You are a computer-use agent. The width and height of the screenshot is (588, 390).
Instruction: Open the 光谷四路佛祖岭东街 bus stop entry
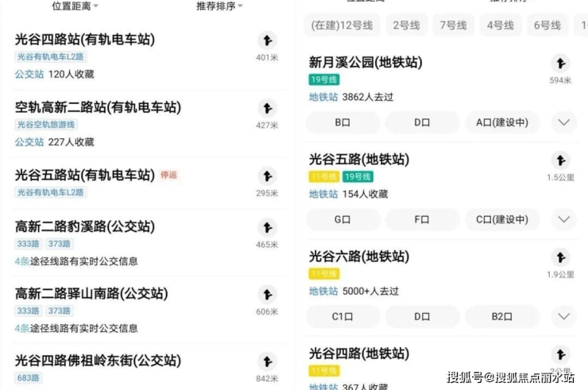pos(149,368)
